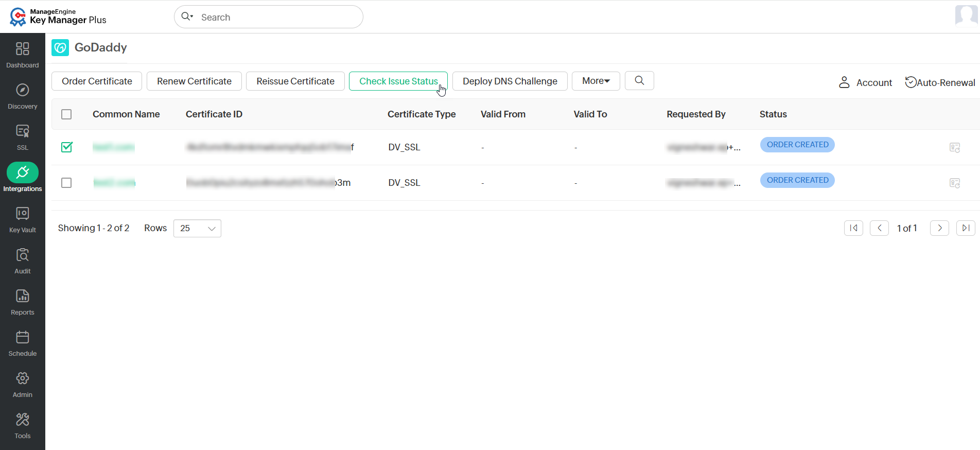Image resolution: width=980 pixels, height=450 pixels.
Task: Click the Requested By column header
Action: tap(696, 114)
